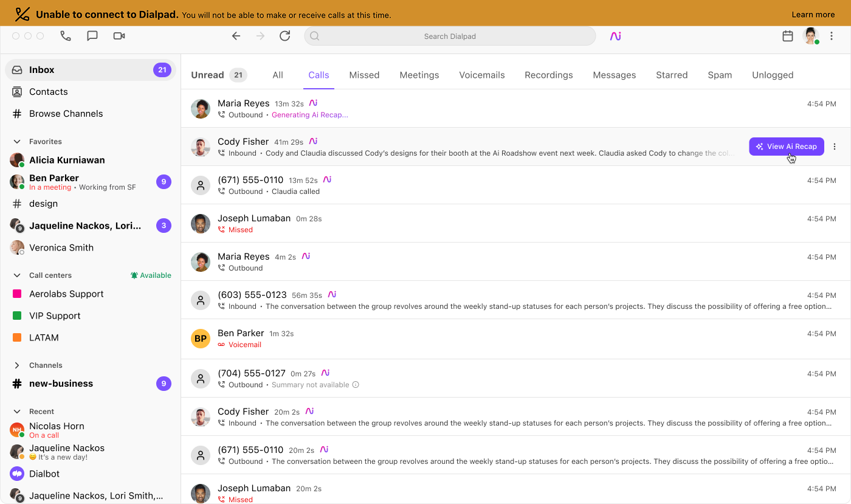This screenshot has height=504, width=851.
Task: Open the Recordings tab
Action: coord(549,75)
